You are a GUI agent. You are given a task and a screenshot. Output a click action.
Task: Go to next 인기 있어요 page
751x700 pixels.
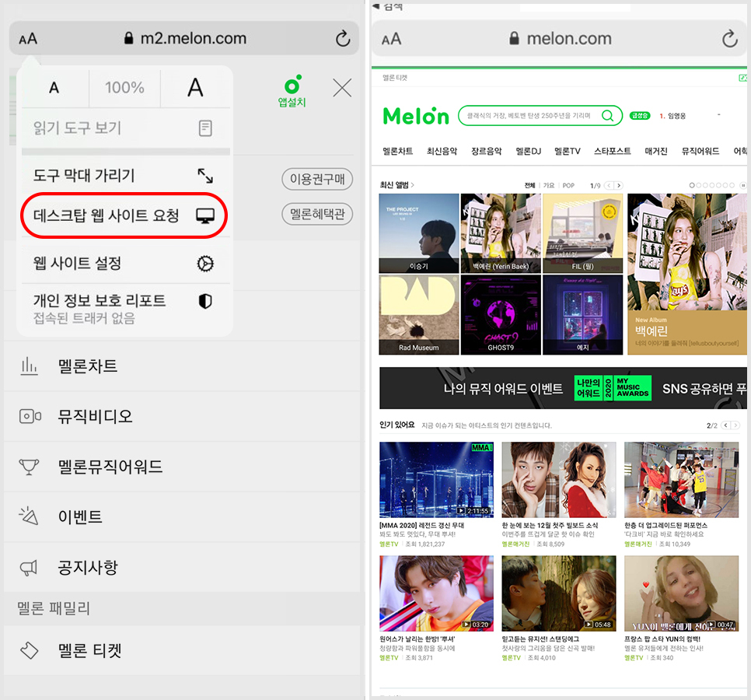(x=735, y=425)
